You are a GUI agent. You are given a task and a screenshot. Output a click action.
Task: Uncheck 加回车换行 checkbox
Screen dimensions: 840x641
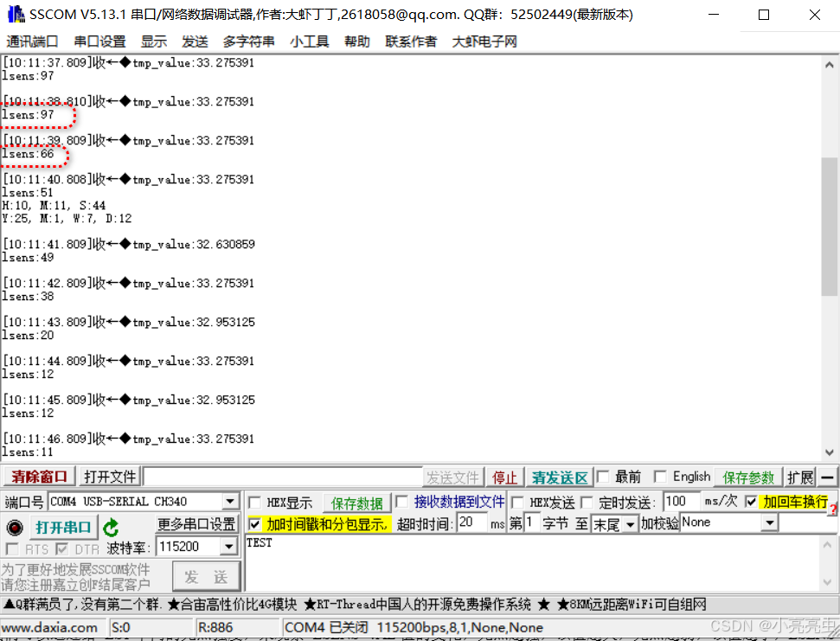coord(751,502)
